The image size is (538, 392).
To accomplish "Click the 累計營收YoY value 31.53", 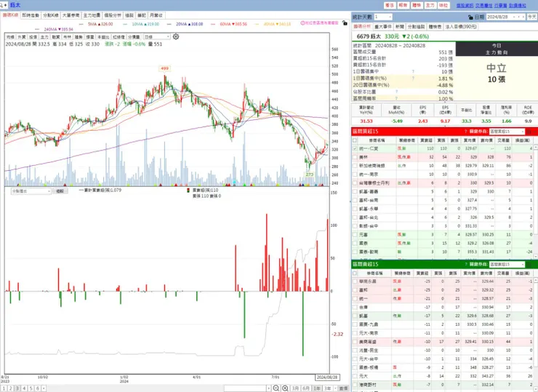I will tap(366, 121).
